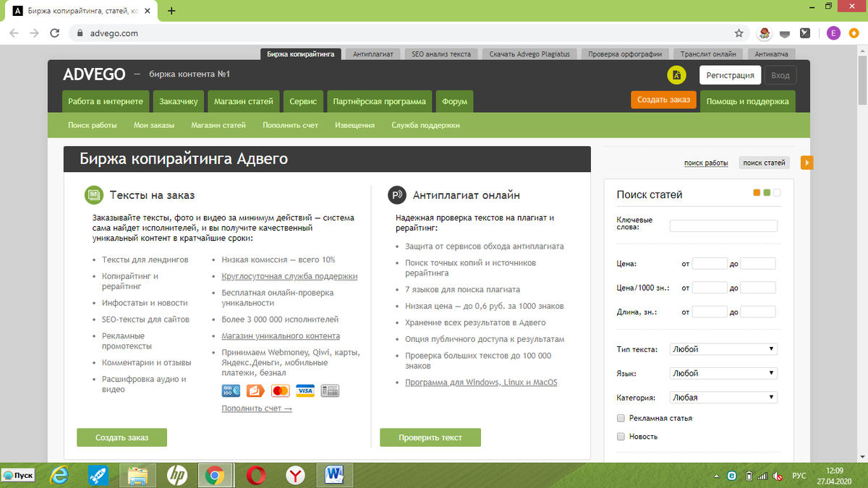Tick the 'Рекламная статья' checkbox
This screenshot has width=868, height=488.
click(x=621, y=418)
